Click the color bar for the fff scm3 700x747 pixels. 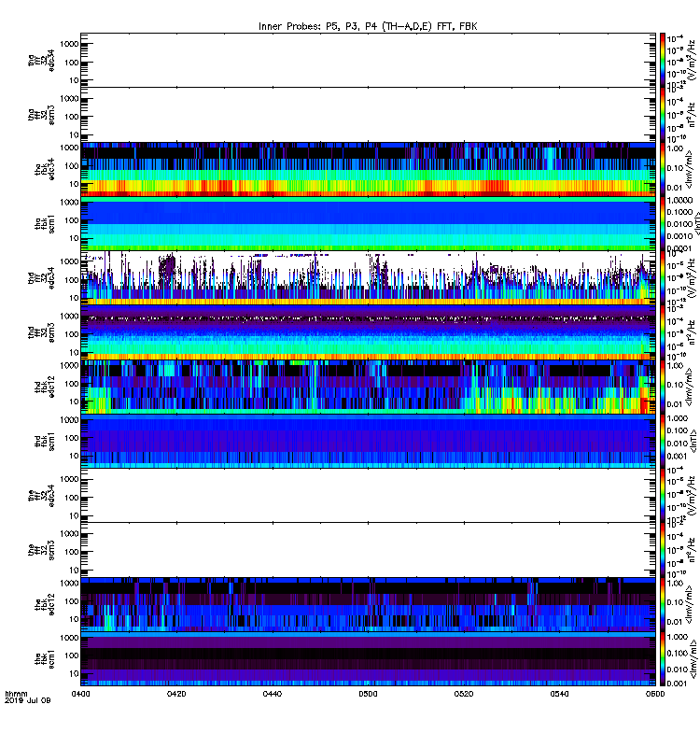(x=663, y=550)
